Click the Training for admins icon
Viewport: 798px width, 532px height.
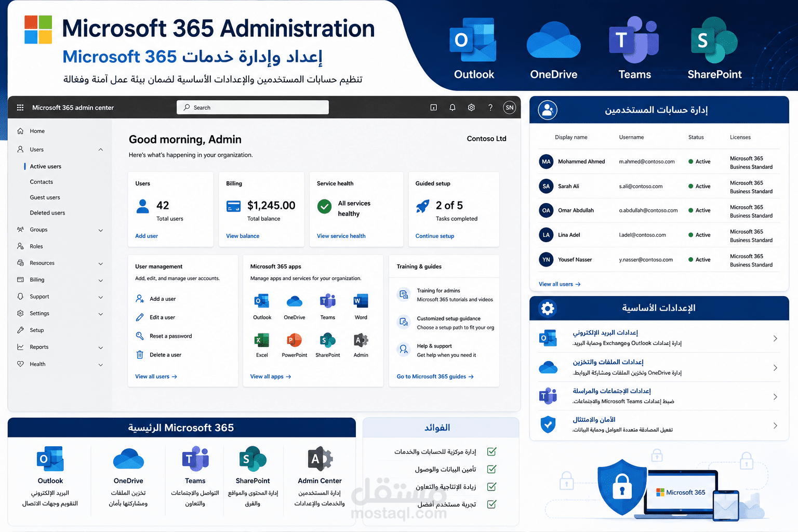(404, 295)
